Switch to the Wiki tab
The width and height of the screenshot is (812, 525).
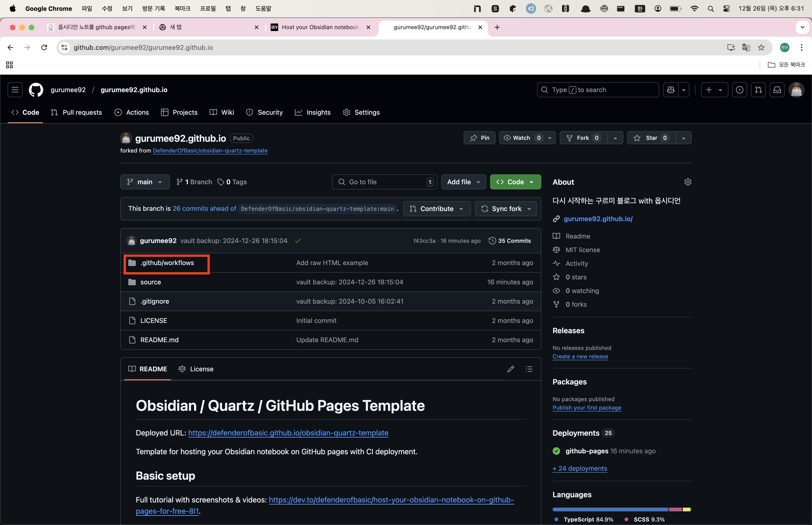point(222,112)
